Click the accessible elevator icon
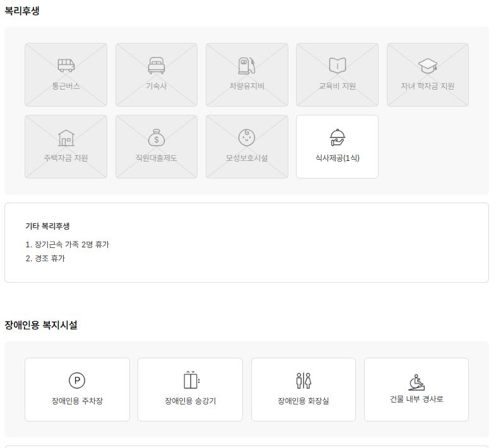 coord(191,380)
